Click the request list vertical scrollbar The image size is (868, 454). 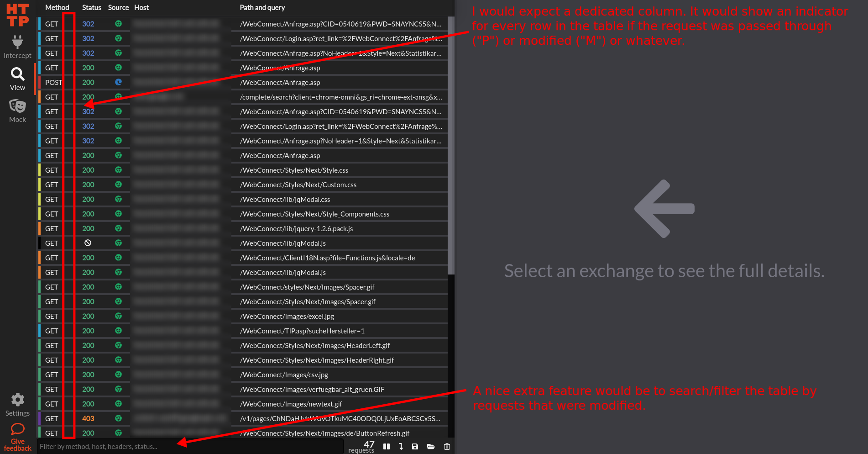[x=451, y=146]
